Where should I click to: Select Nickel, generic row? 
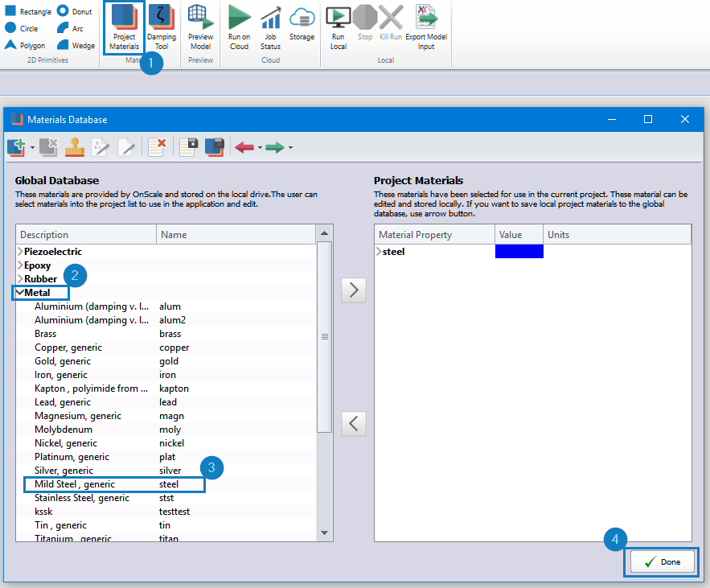166,443
